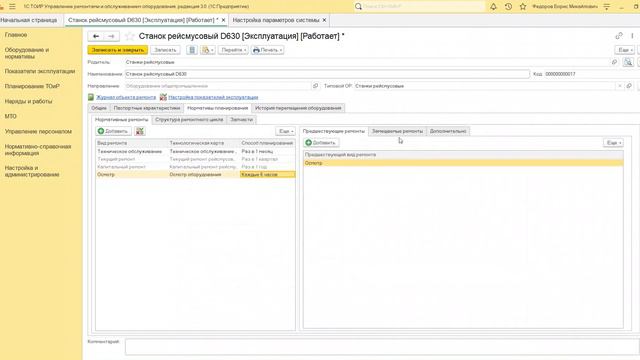The height and width of the screenshot is (360, 640).
Task: Open Заменяемые ремонты tab
Action: (x=397, y=131)
